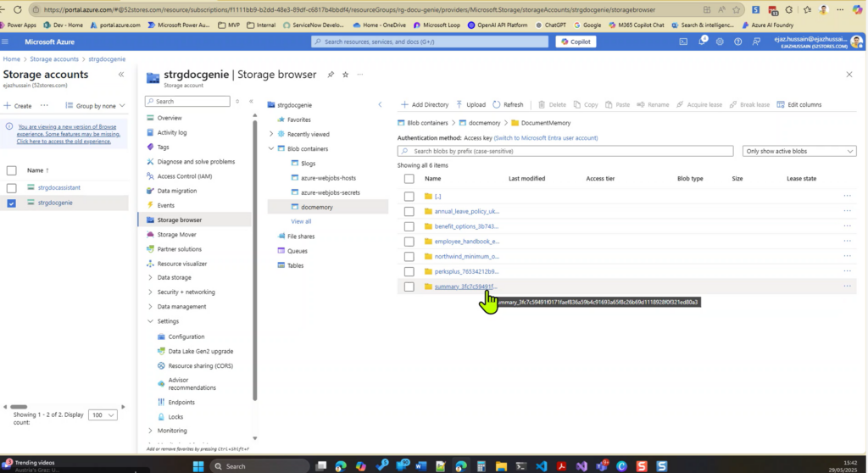This screenshot has height=473, width=868.
Task: Open row options for perksplus folder
Action: (847, 271)
